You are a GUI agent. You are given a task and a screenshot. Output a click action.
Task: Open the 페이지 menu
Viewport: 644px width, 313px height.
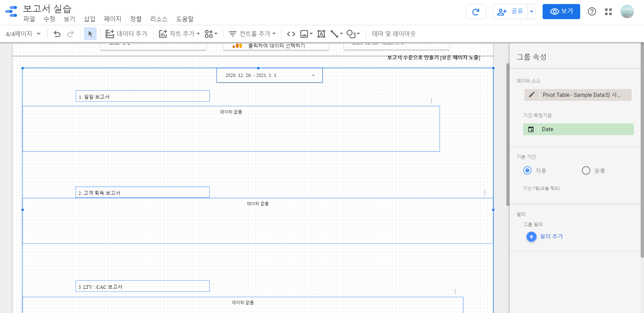(112, 19)
